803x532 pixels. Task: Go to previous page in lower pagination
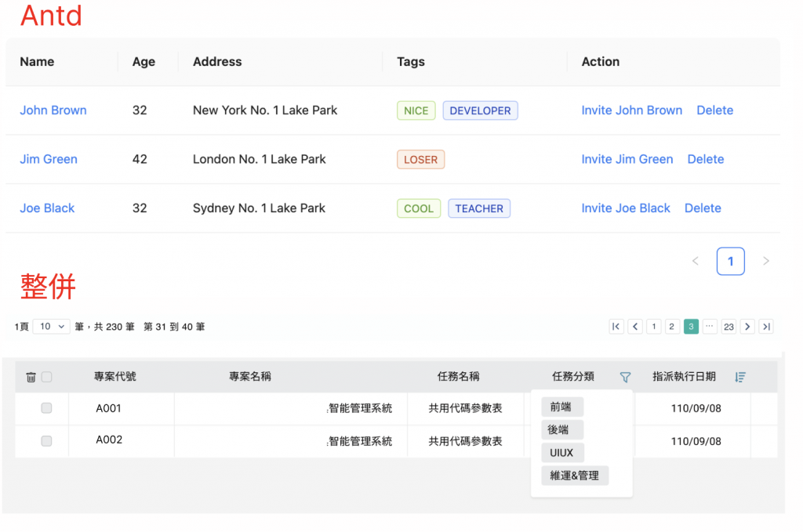[635, 327]
